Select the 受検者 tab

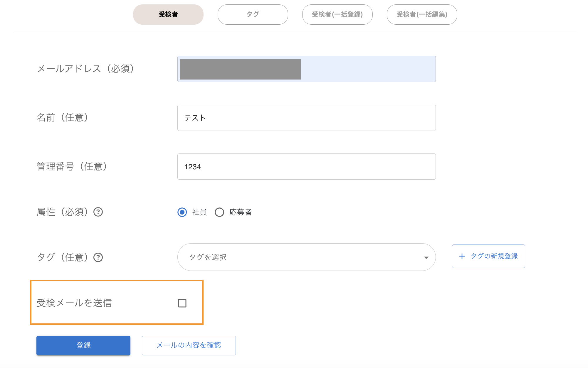(x=168, y=14)
